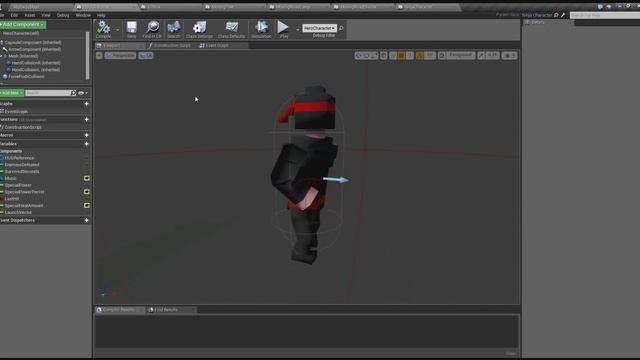640x360 pixels.
Task: Toggle scale snapping in viewport toolbar
Action: [x=481, y=56]
